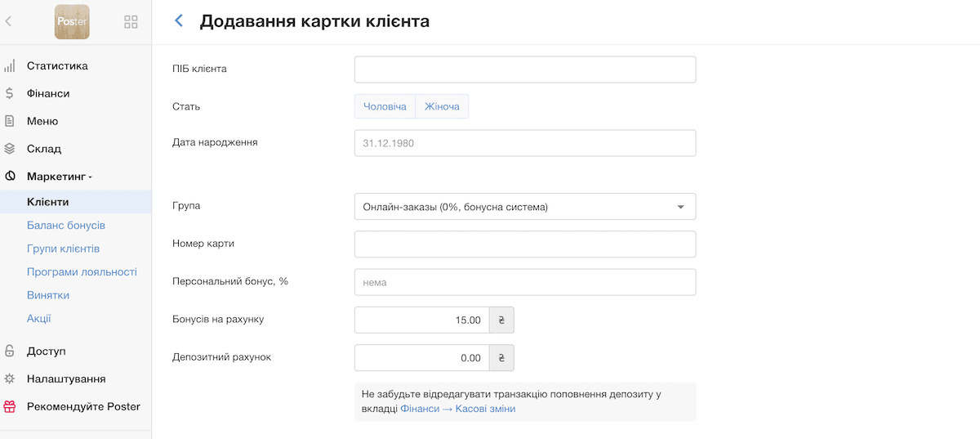Image resolution: width=980 pixels, height=439 pixels.
Task: Open the Група dropdown list
Action: pyautogui.click(x=525, y=207)
